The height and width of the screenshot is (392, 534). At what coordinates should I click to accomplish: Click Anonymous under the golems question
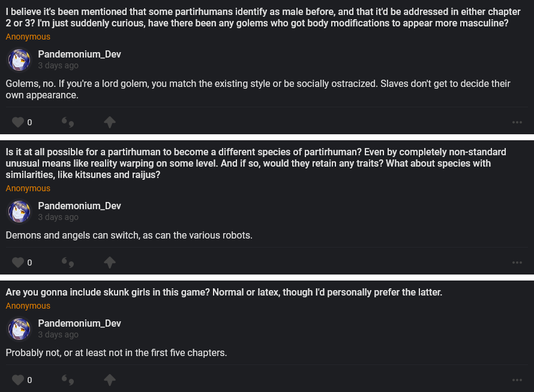point(28,37)
